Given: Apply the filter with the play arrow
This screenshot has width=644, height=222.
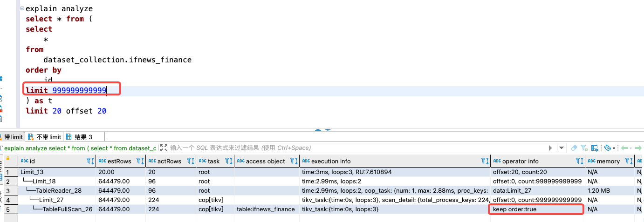Looking at the screenshot, I should click(x=550, y=148).
